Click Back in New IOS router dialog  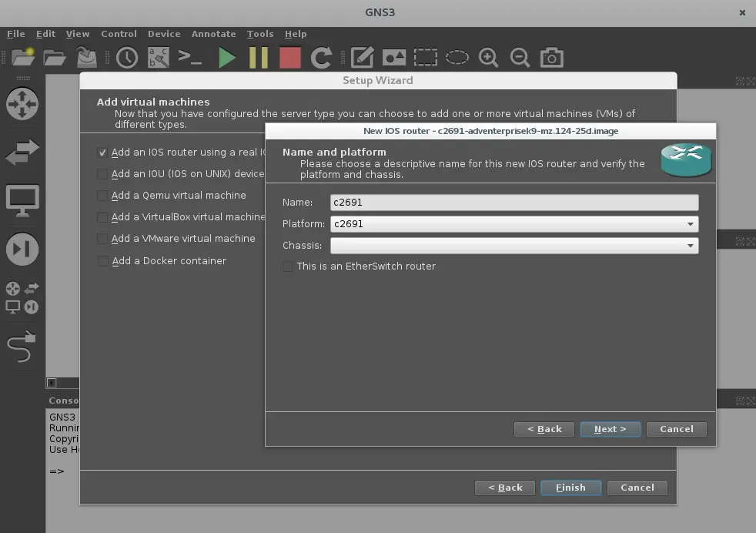click(x=544, y=429)
